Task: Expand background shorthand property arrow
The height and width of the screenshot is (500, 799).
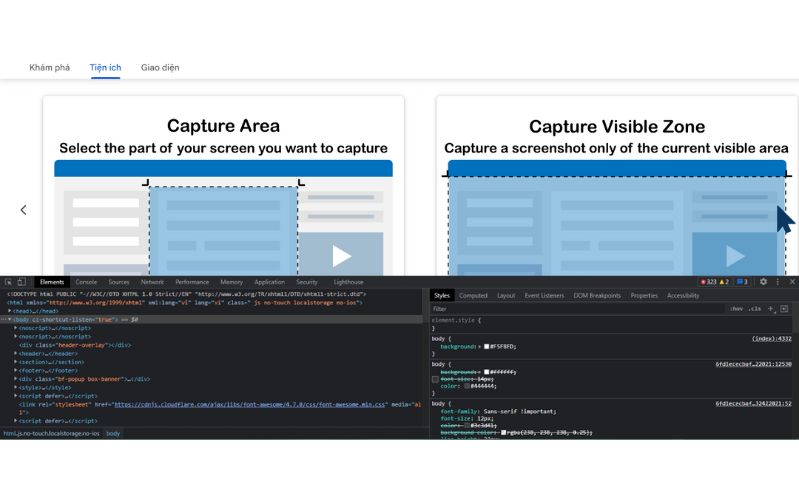Action: [x=480, y=347]
